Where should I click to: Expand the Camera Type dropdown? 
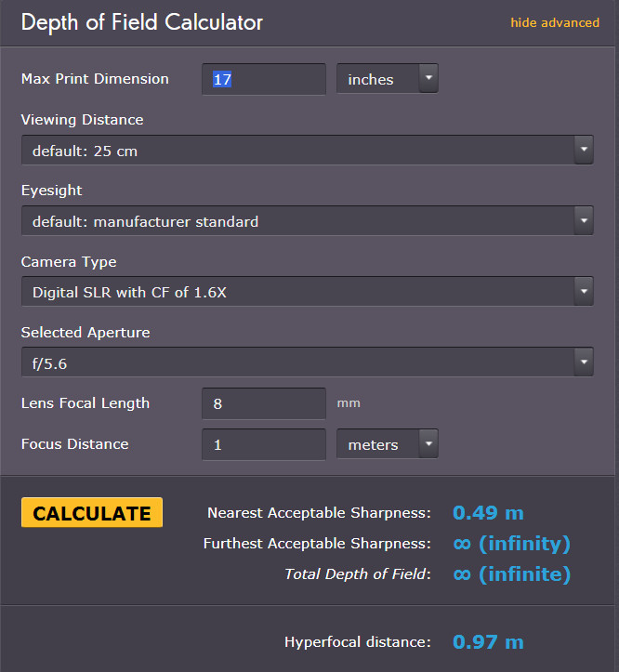[x=308, y=292]
